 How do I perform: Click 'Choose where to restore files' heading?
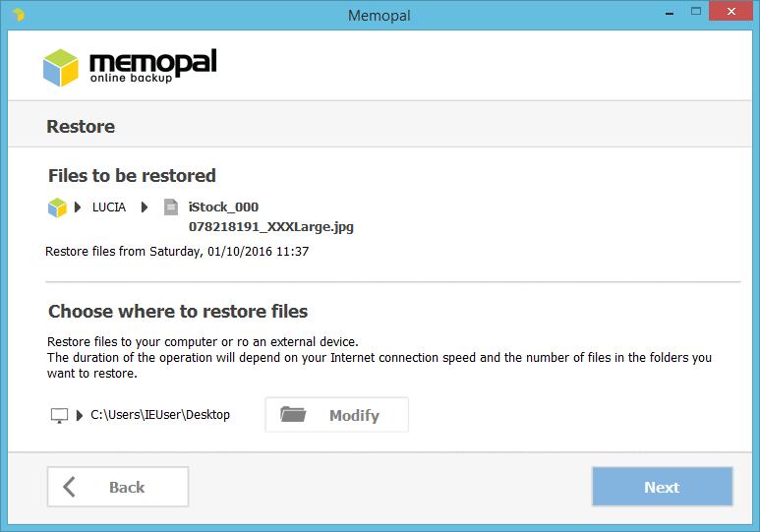click(x=178, y=312)
